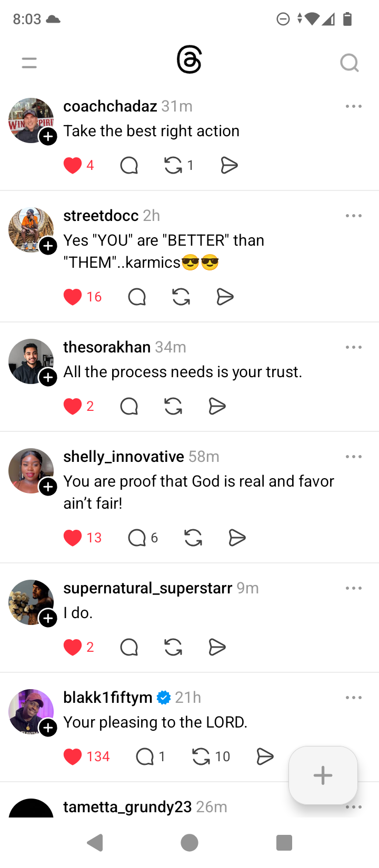Image resolution: width=379 pixels, height=868 pixels.
Task: Open the coachchadaz profile username link
Action: (x=110, y=106)
